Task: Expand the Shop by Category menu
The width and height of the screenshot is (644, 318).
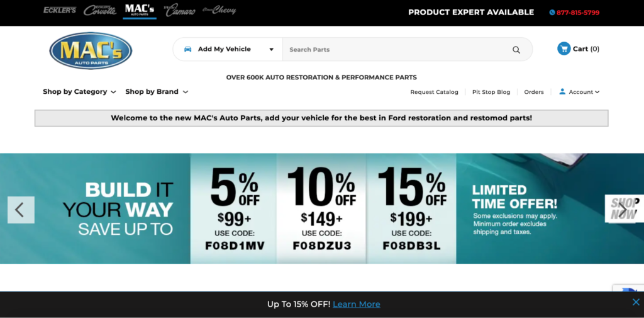Action: [x=79, y=92]
